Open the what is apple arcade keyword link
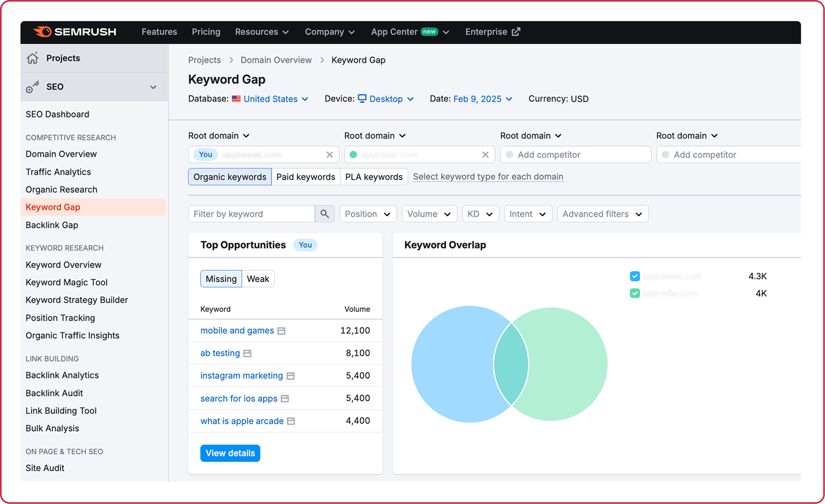The image size is (825, 504). 242,421
